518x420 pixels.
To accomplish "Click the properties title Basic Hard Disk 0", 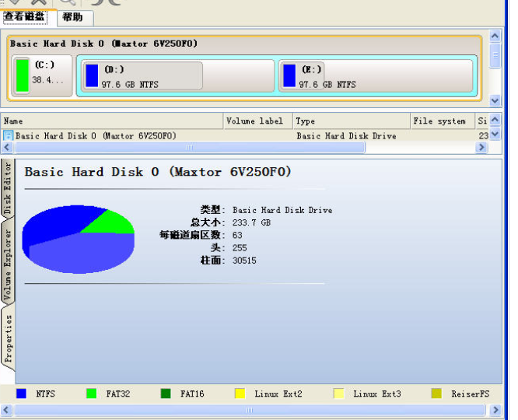I will click(158, 172).
